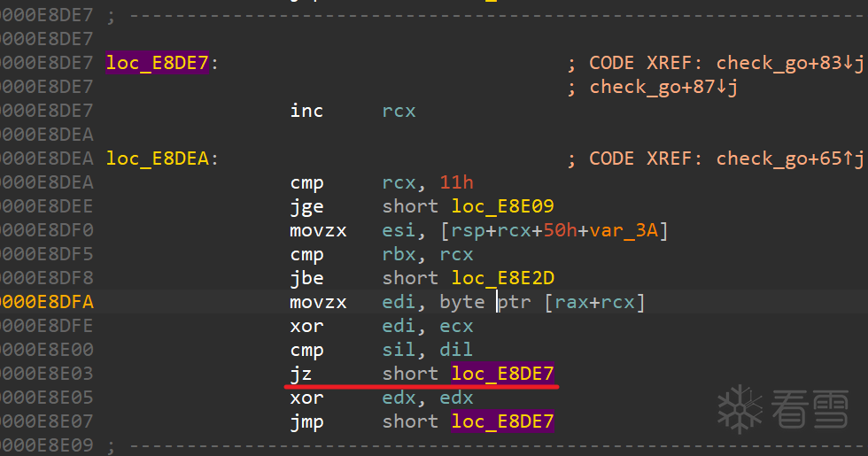Jump to loc_E8DE7 in jmp line

(502, 421)
